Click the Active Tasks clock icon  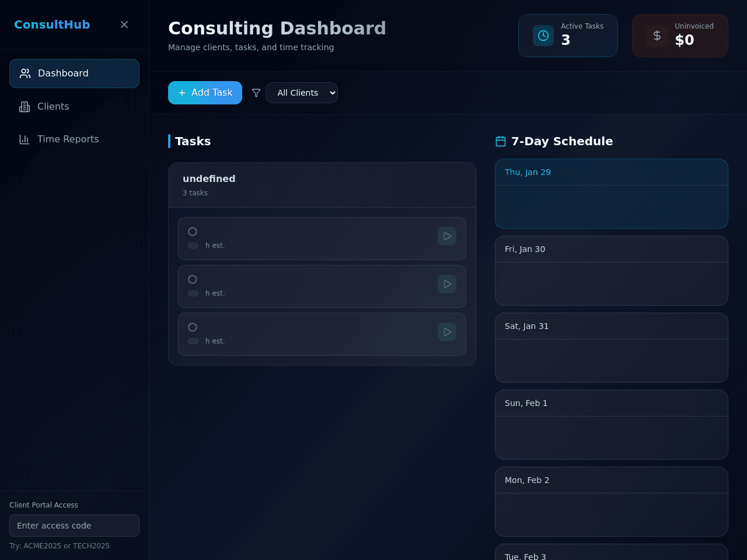543,36
